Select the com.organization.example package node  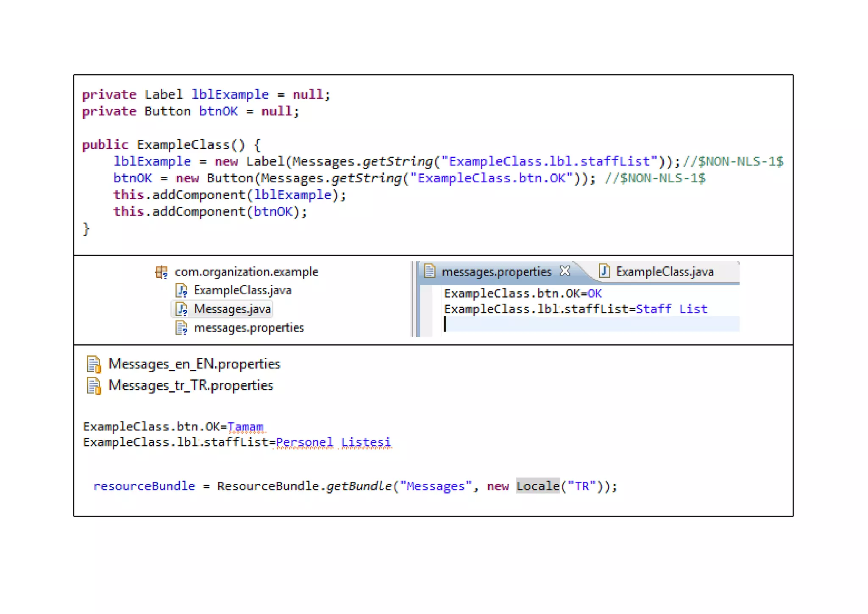tap(246, 272)
